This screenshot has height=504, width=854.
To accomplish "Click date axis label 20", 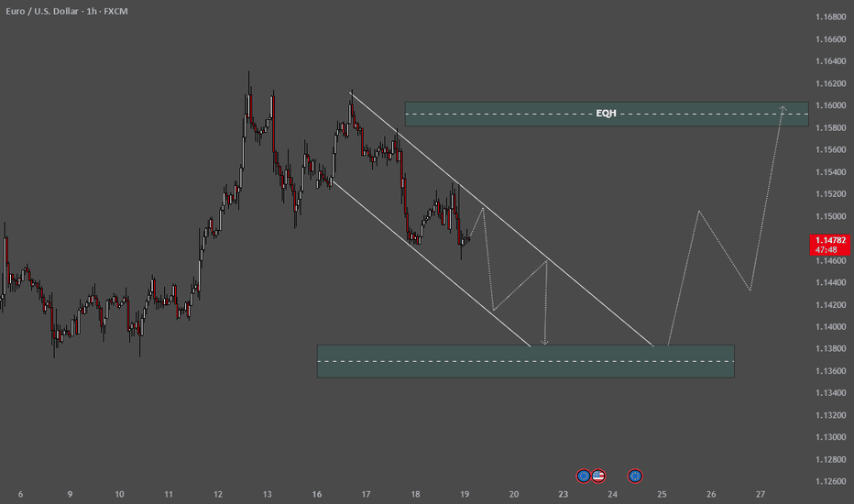I will [x=514, y=494].
